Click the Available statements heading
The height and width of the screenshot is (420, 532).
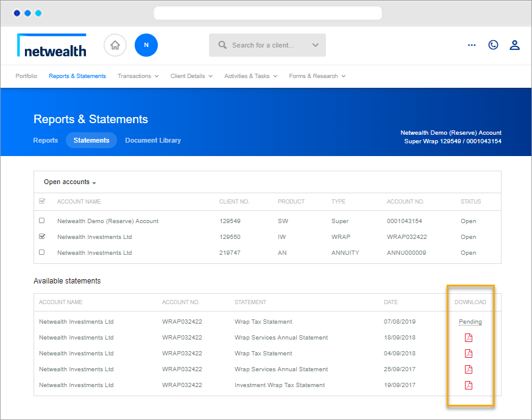(67, 281)
